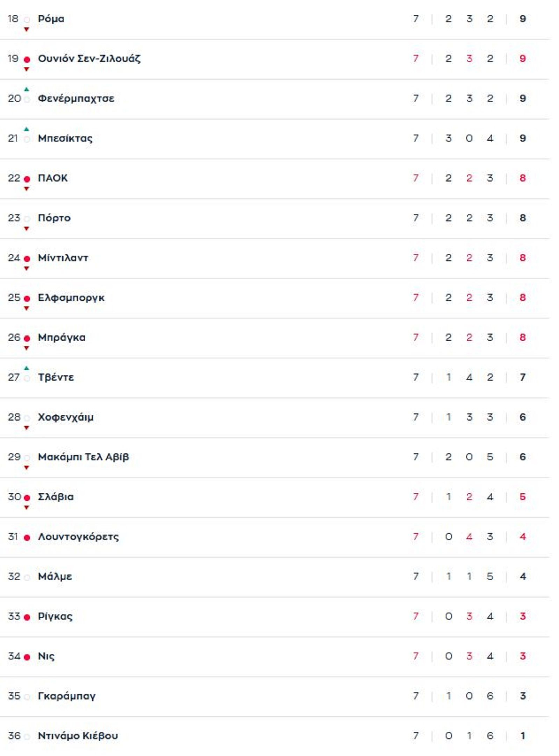Click the green up arrow at Τβέντε row
This screenshot has height=756, width=559.
pos(27,368)
